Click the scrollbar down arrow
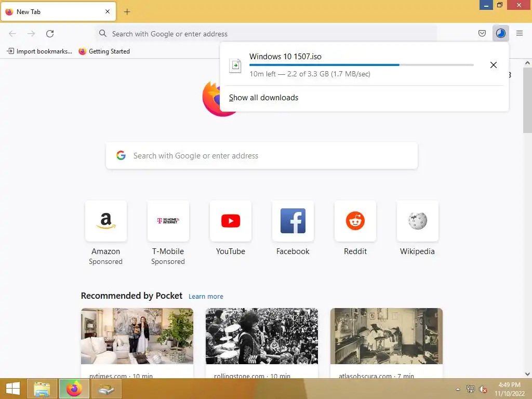Image resolution: width=532 pixels, height=399 pixels. tap(527, 374)
